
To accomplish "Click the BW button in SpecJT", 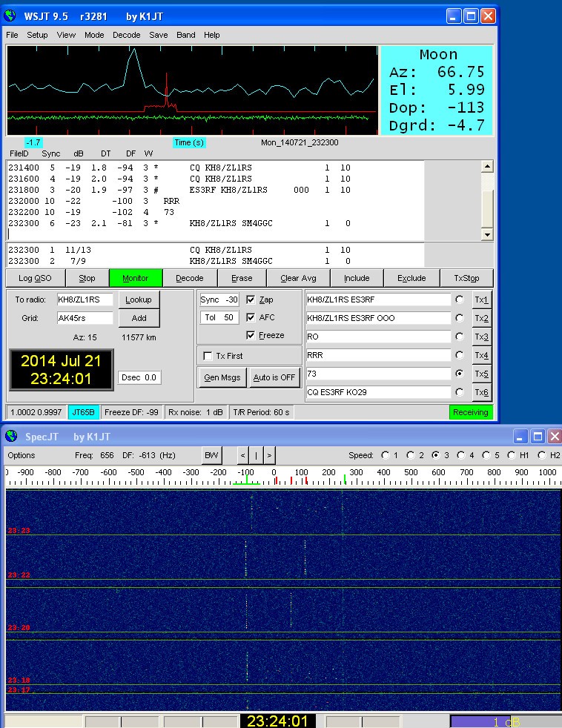I will click(211, 454).
